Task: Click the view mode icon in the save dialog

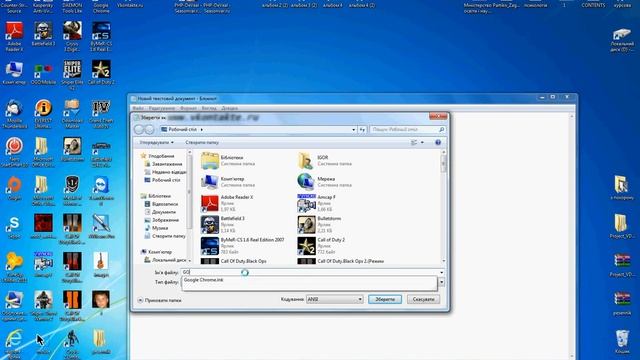Action: (414, 142)
